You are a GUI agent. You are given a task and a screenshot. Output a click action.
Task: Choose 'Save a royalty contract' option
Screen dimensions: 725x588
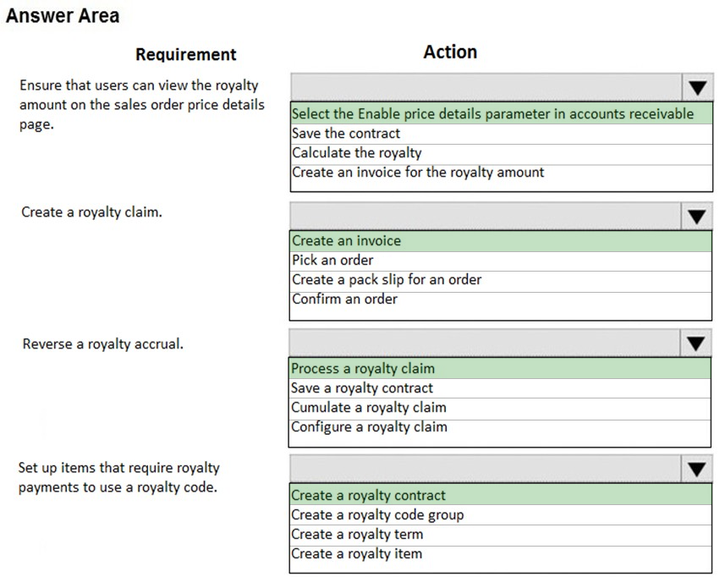coord(500,388)
